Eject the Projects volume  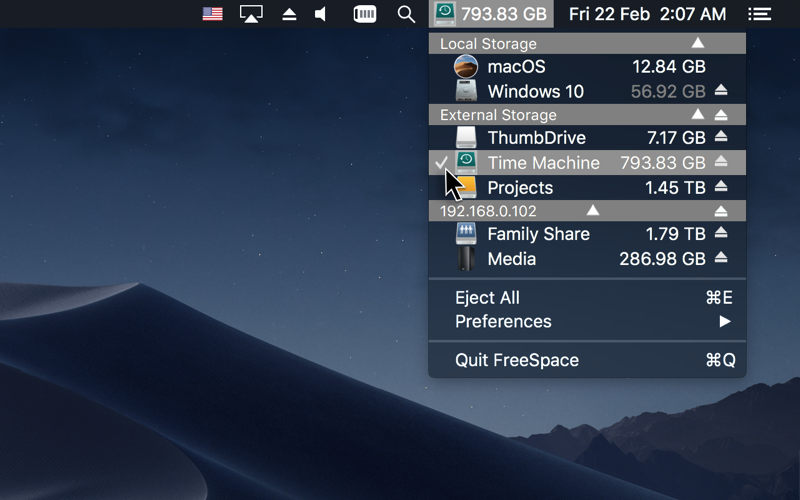pos(720,186)
